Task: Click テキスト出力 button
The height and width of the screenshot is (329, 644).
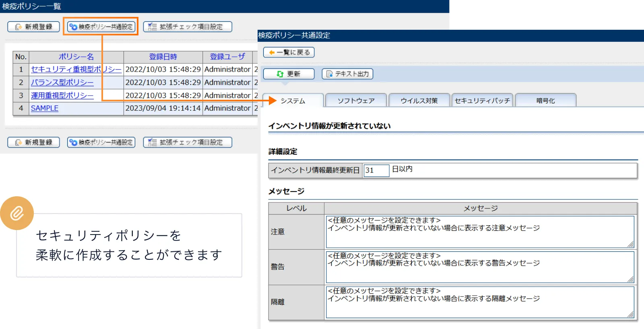Action: coord(347,74)
